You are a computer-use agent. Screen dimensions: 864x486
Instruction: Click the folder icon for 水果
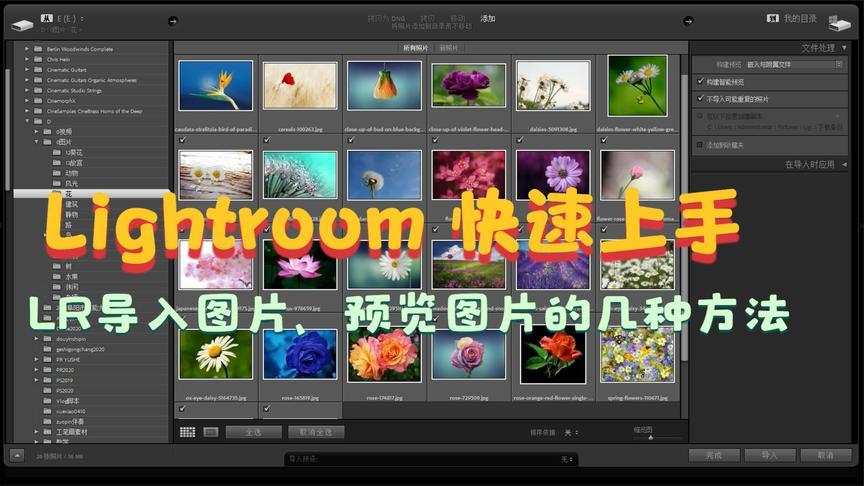pos(57,277)
